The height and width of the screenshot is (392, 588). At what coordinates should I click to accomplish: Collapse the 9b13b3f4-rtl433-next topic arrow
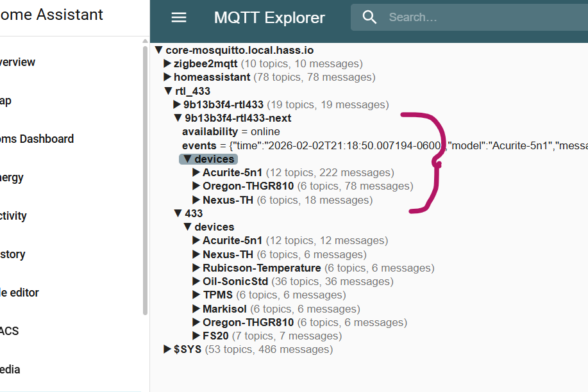(178, 118)
